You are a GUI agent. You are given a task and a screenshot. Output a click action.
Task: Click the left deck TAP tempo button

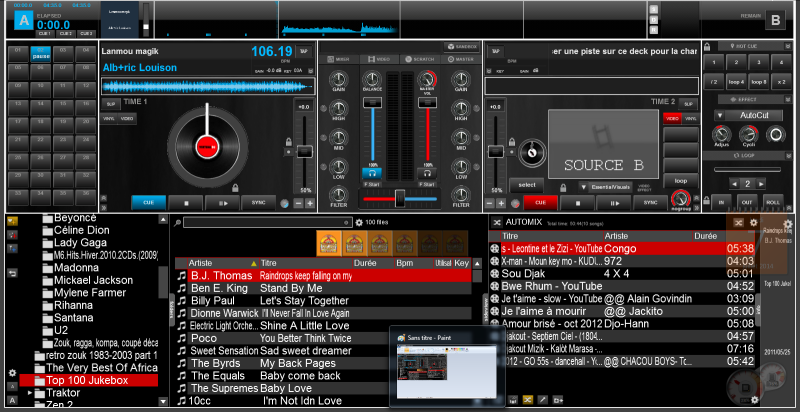click(x=304, y=50)
